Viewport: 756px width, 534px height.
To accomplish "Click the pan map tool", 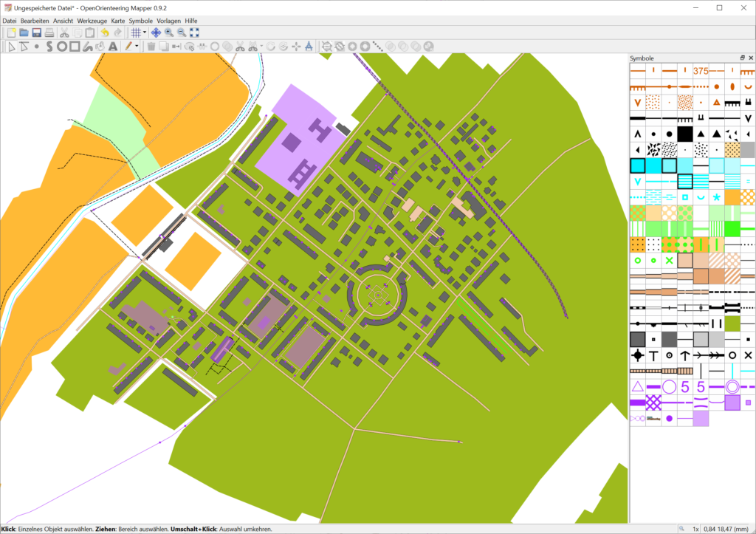I will tap(156, 32).
